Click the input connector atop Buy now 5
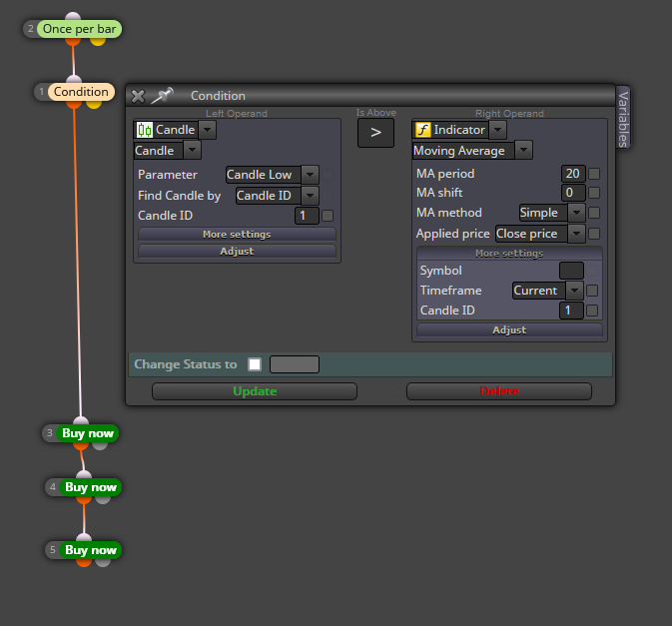 pos(84,537)
